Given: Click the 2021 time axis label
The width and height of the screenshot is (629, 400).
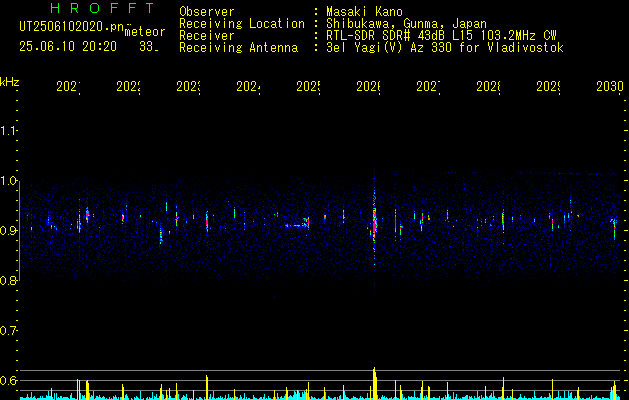Looking at the screenshot, I should pyautogui.click(x=68, y=86).
